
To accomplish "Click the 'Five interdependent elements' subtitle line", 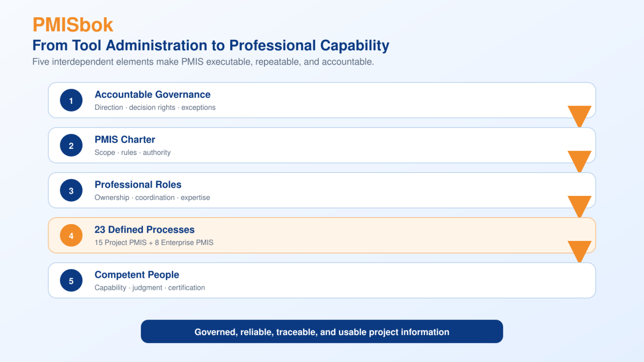I will (x=203, y=62).
